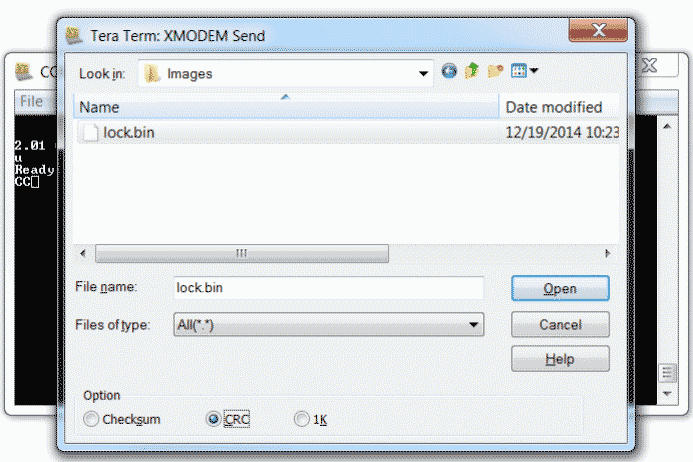
Task: Open the view menu dropdown arrow
Action: [x=534, y=71]
